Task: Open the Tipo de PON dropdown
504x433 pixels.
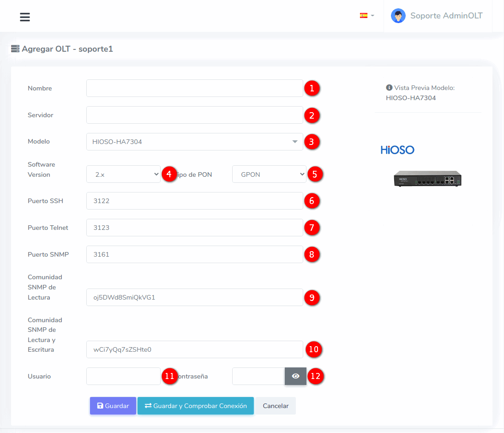Action: (269, 174)
